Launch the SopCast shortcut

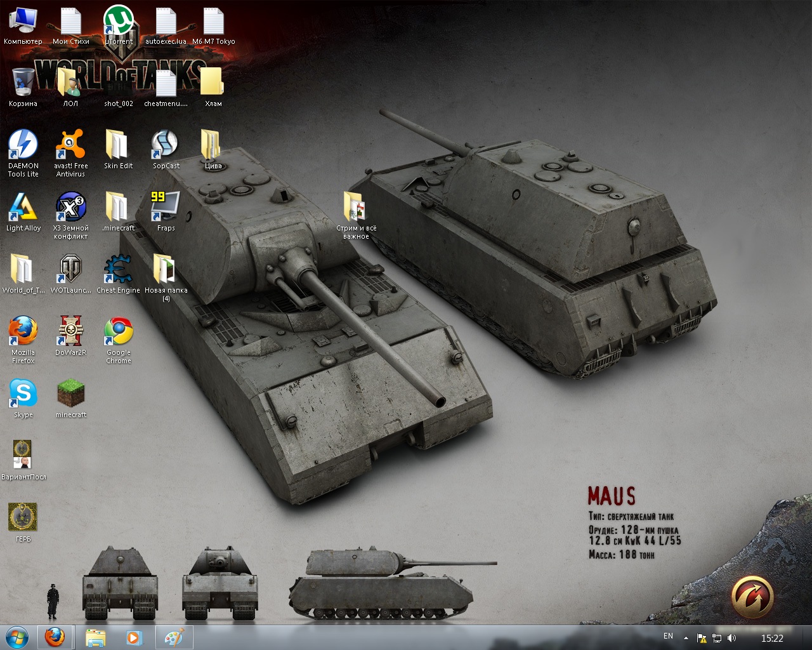(166, 150)
